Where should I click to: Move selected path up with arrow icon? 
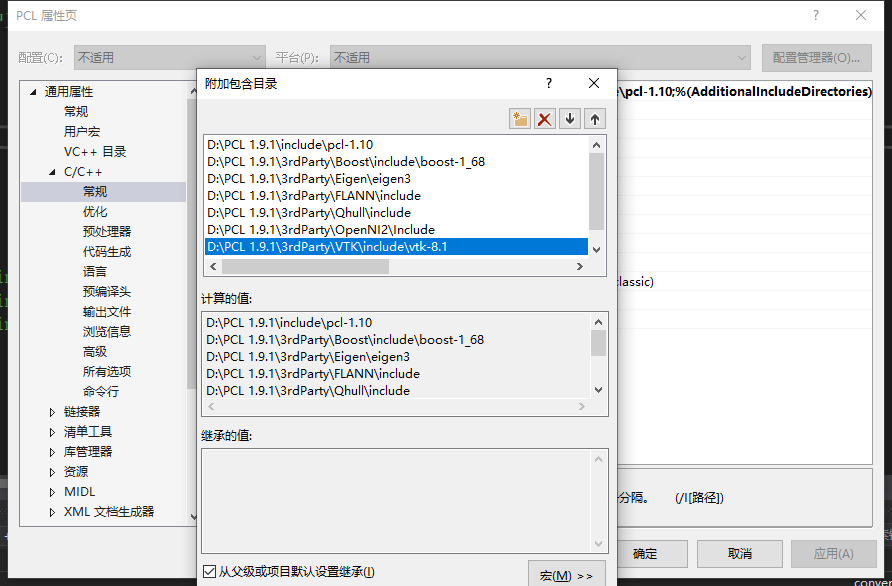click(x=594, y=119)
